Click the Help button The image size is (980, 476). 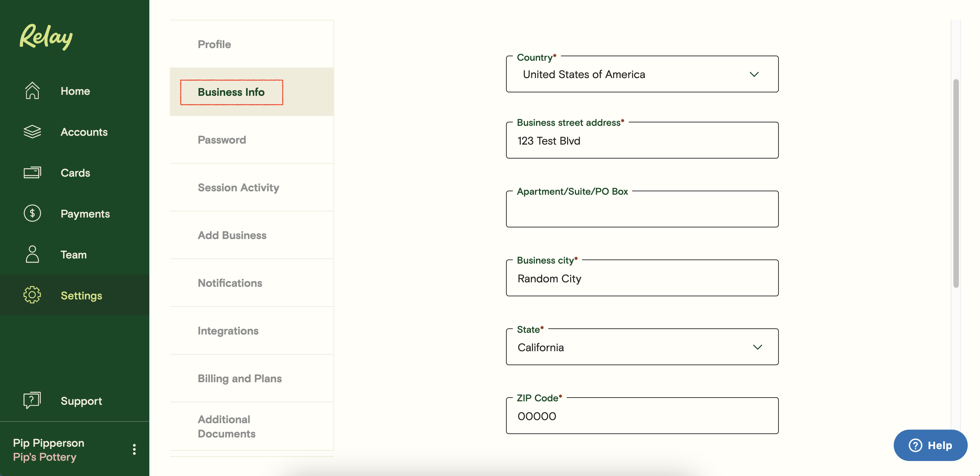tap(930, 445)
